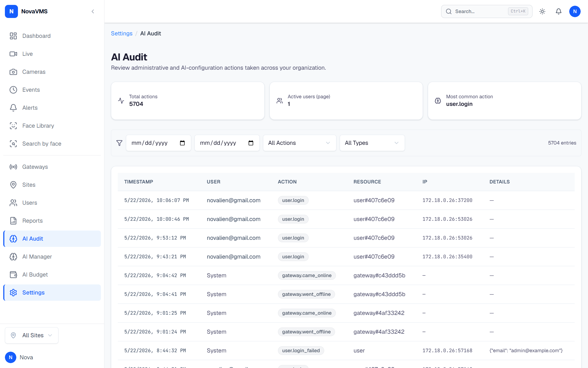Click the Gateways broadcast icon
Screen dimensions: 588x368
(13, 167)
